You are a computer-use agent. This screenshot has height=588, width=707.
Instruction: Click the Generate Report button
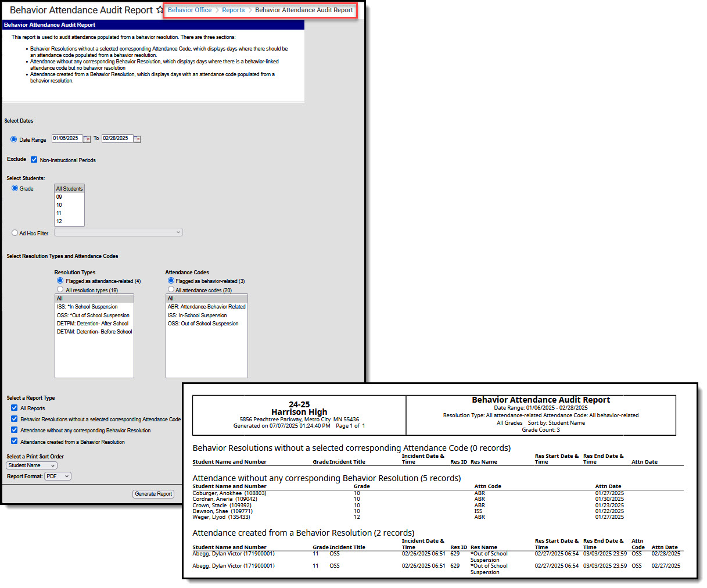(x=153, y=494)
